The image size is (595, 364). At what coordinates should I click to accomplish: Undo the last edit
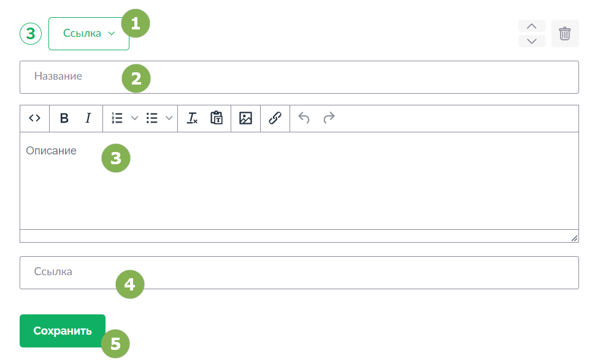click(x=304, y=118)
